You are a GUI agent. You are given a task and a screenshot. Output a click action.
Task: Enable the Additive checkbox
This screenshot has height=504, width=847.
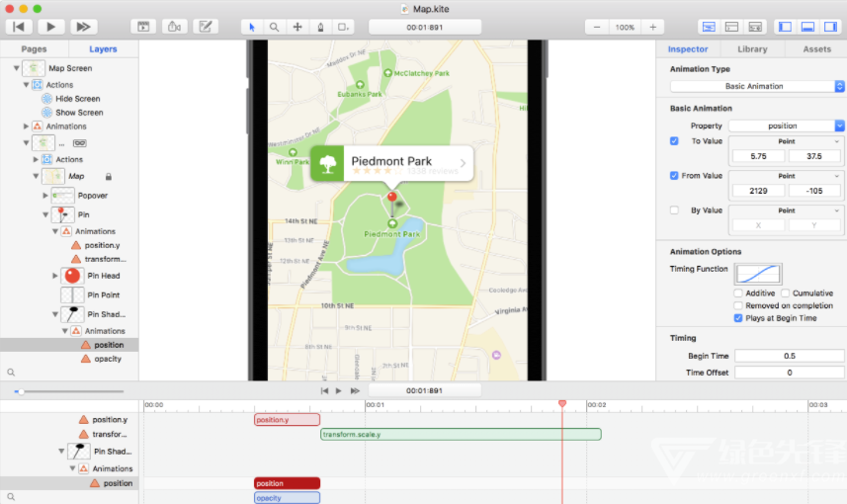click(x=738, y=294)
